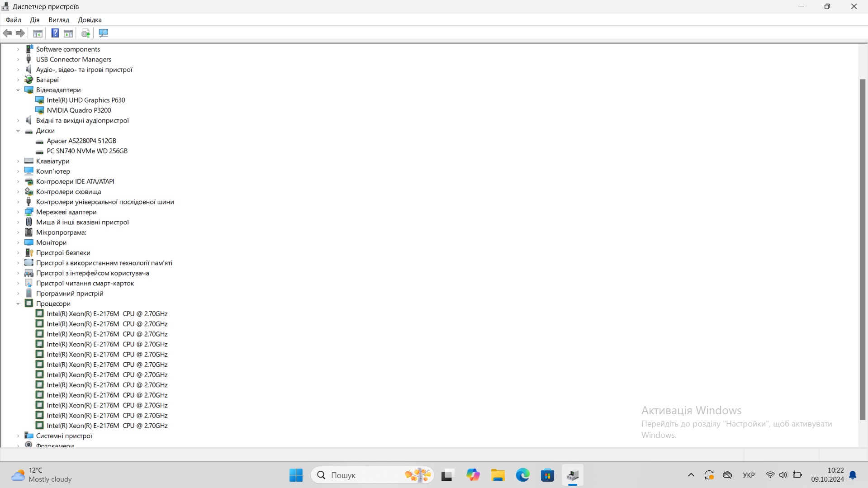Expand Контролери IDE ATA/ATAPI node

(18, 181)
